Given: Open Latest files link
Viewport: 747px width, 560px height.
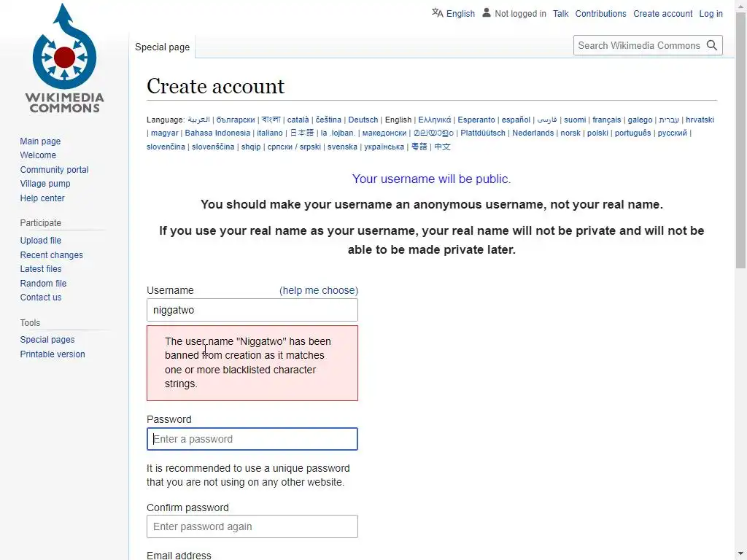Looking at the screenshot, I should (41, 269).
